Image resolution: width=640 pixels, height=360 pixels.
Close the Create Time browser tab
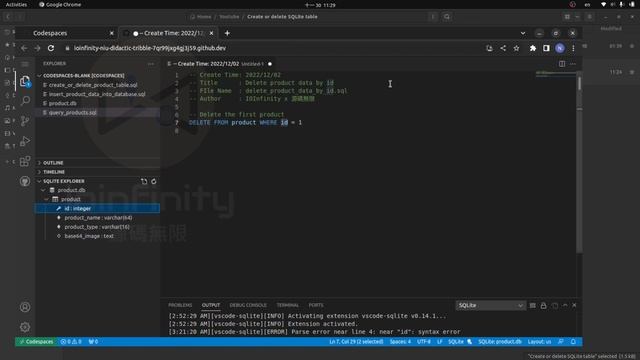click(x=211, y=33)
